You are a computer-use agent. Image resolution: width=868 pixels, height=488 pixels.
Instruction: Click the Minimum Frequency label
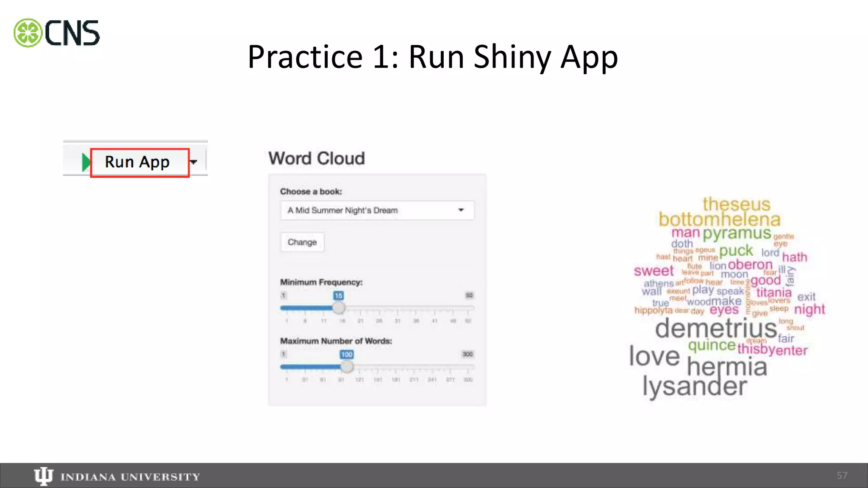click(x=321, y=282)
